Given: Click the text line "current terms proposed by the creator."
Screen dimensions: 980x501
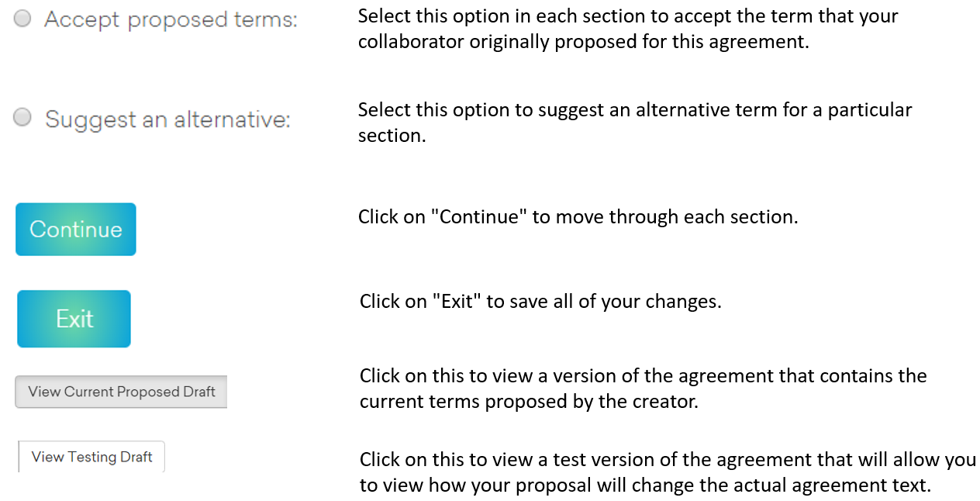Looking at the screenshot, I should coord(529,403).
